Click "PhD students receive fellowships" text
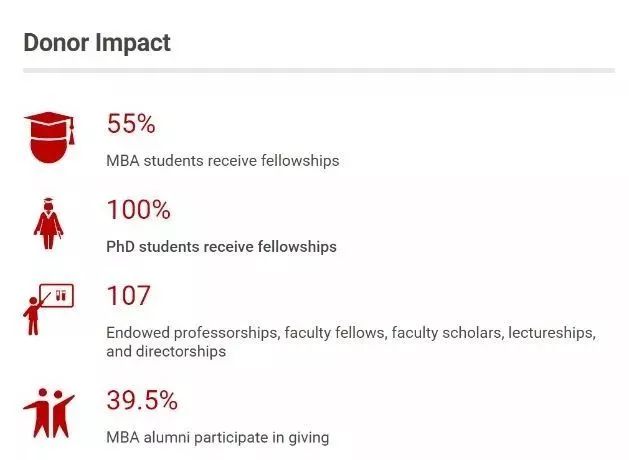Viewport: 629px width, 460px height. 221,247
